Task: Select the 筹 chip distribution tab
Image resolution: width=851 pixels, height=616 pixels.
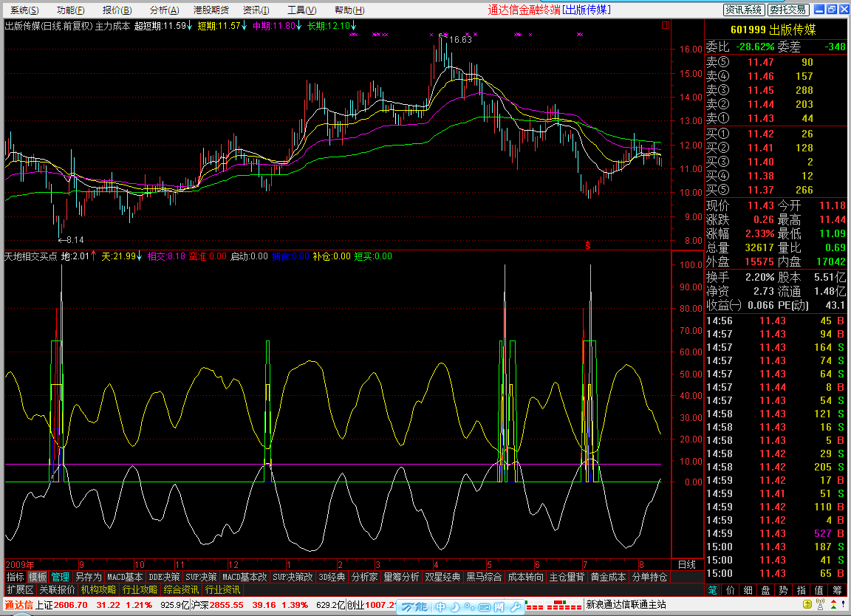Action: click(838, 590)
